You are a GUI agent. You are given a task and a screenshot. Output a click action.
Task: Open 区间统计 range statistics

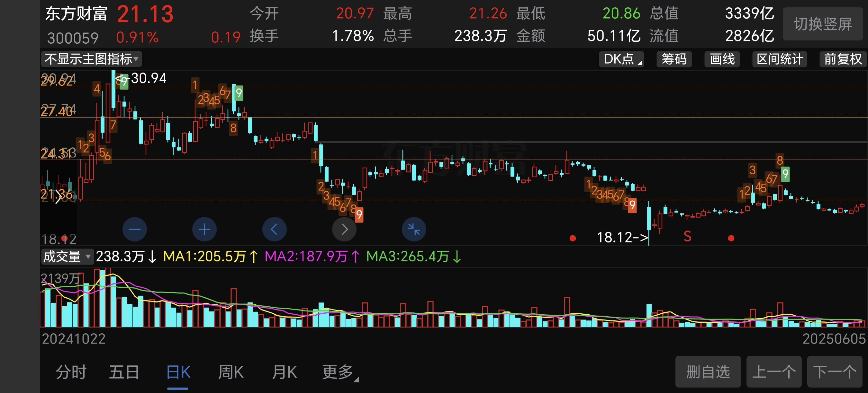(x=780, y=59)
